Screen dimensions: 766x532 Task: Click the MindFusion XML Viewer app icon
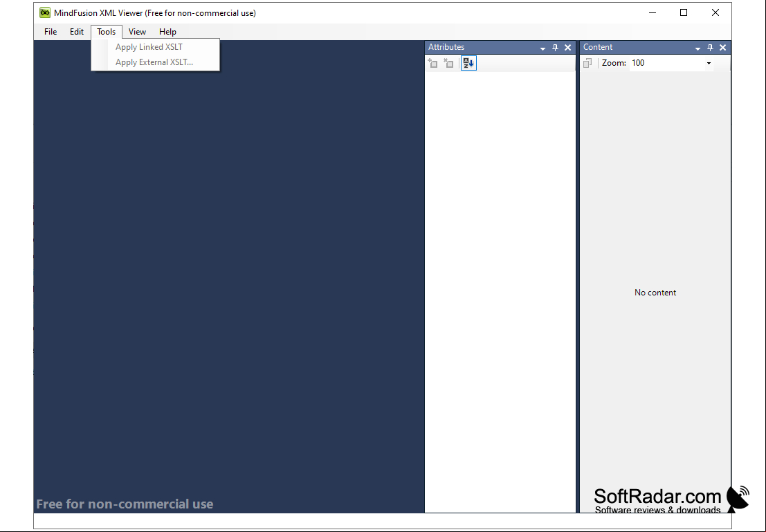click(x=45, y=12)
